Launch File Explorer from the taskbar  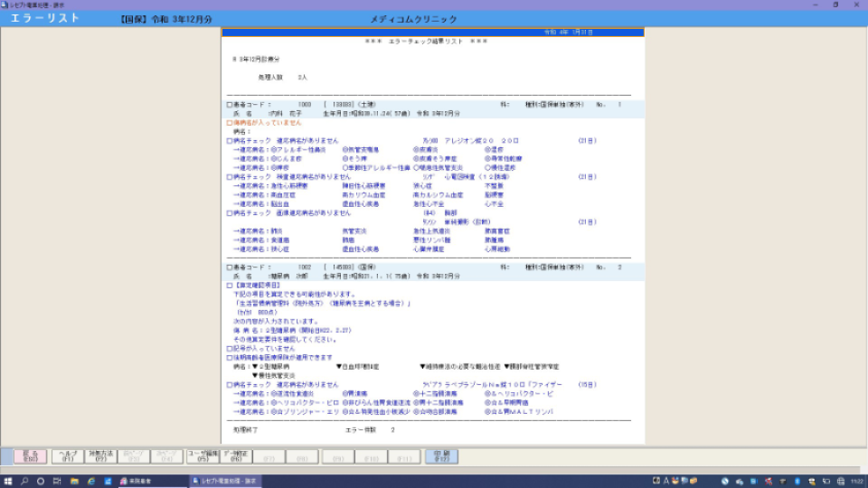tap(73, 481)
